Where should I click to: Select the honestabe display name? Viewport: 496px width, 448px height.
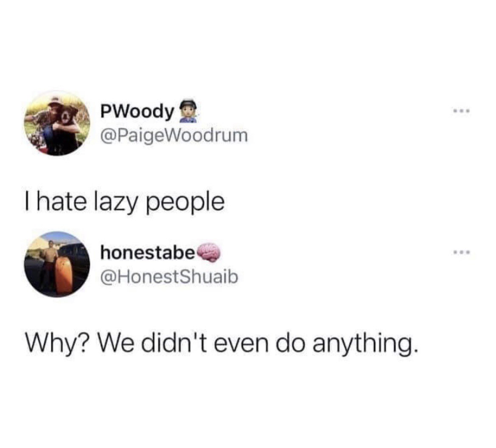(148, 253)
